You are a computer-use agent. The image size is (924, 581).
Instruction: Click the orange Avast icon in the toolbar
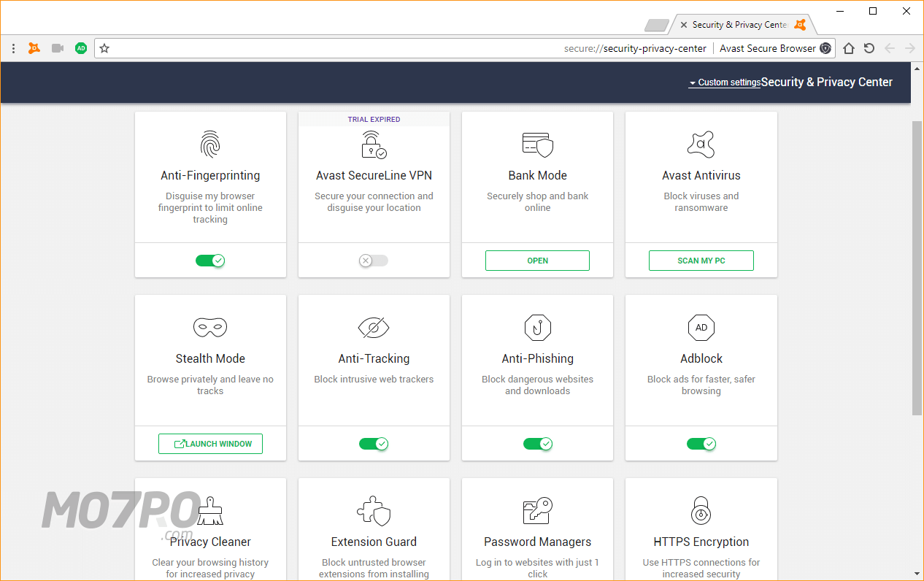tap(34, 48)
